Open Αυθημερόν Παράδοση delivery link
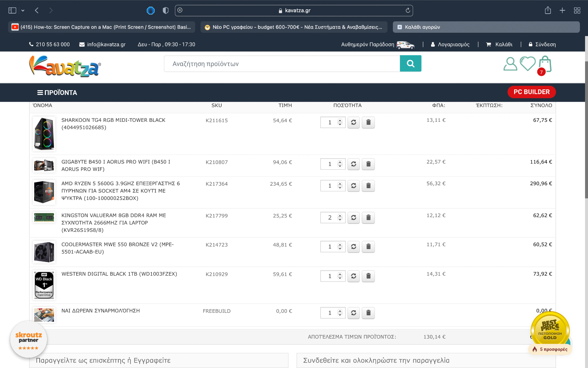The width and height of the screenshot is (588, 368). (378, 45)
